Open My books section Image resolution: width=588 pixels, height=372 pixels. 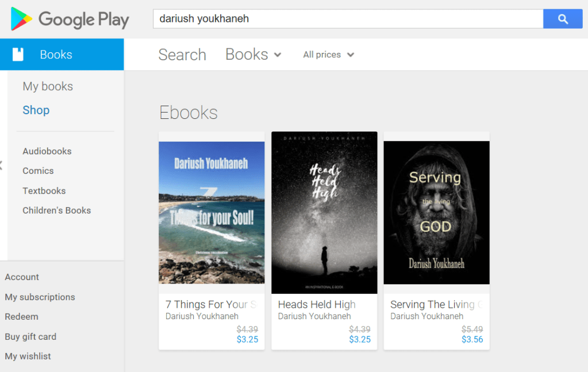point(48,86)
